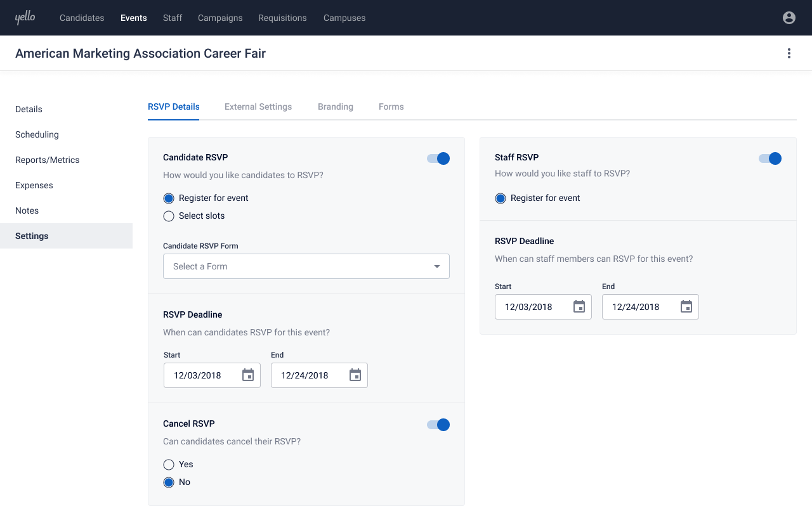Go to Staff in top navigation
This screenshot has height=530, width=812.
pyautogui.click(x=173, y=18)
